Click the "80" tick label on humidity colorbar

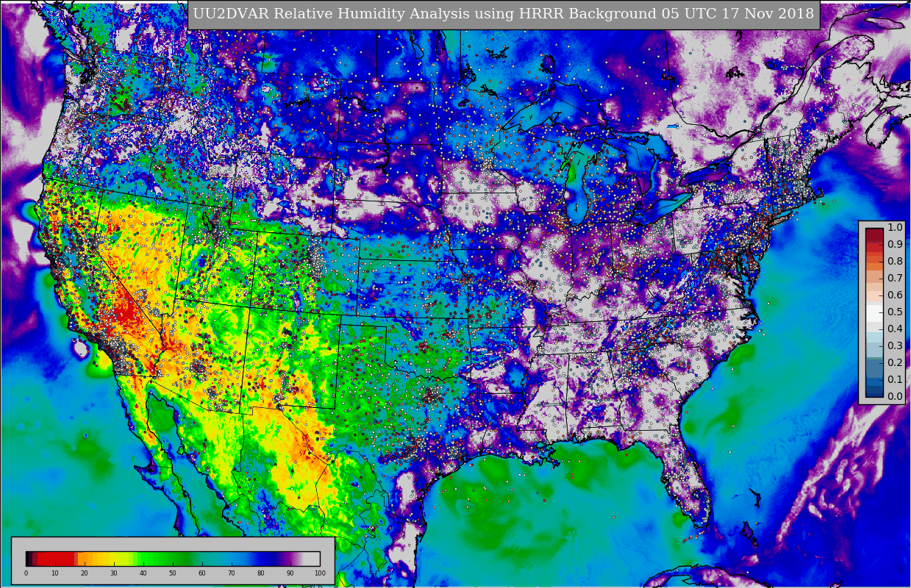[261, 573]
